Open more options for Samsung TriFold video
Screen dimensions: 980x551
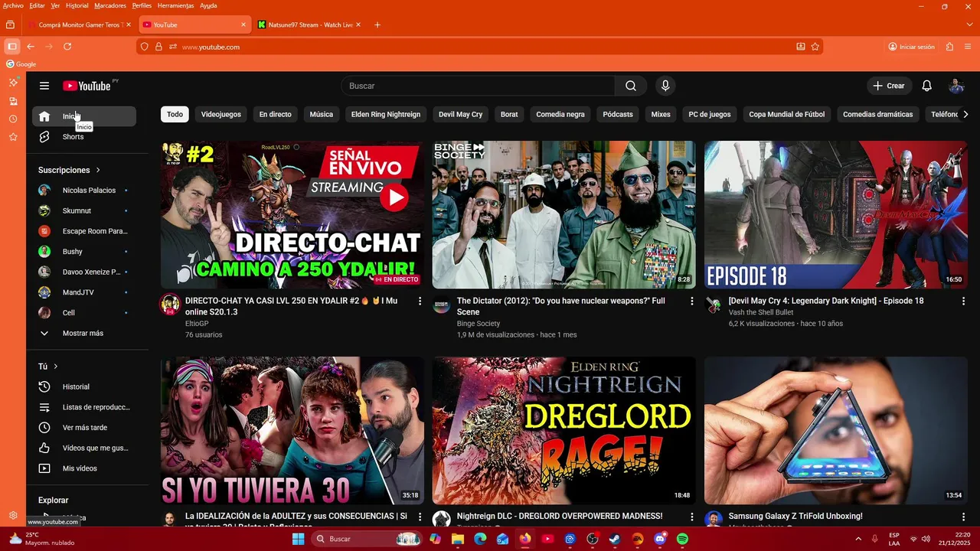coord(963,517)
